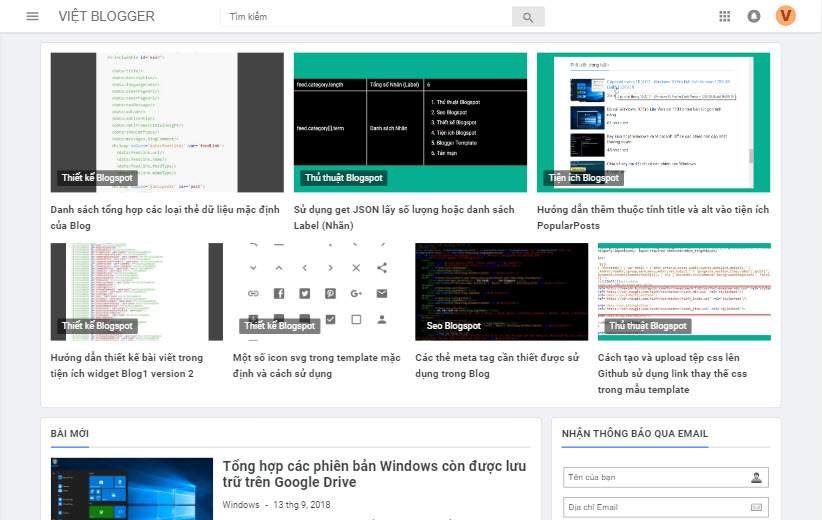This screenshot has height=520, width=822.
Task: Click Thiết kế Blogspot label on data tags post
Action: (97, 178)
